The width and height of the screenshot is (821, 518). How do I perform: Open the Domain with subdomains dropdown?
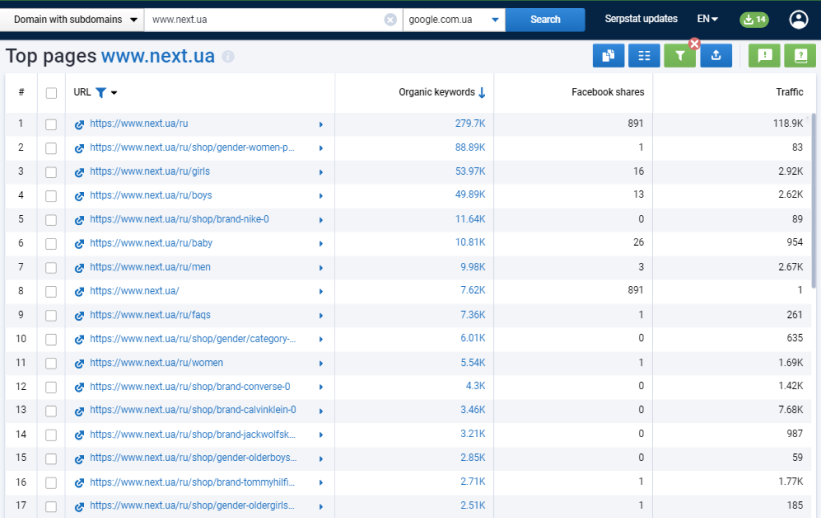(x=72, y=19)
